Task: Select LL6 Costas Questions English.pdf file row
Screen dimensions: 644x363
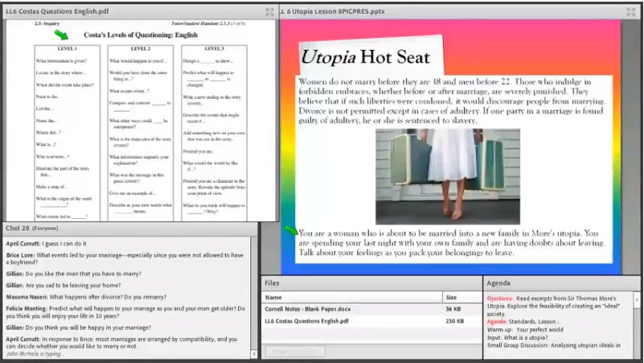Action: [x=371, y=320]
